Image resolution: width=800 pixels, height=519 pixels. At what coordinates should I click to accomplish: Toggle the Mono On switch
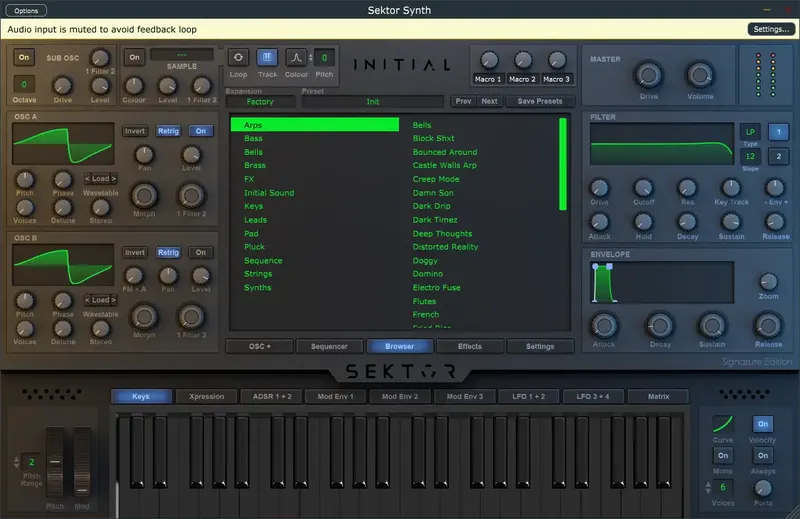pos(723,455)
